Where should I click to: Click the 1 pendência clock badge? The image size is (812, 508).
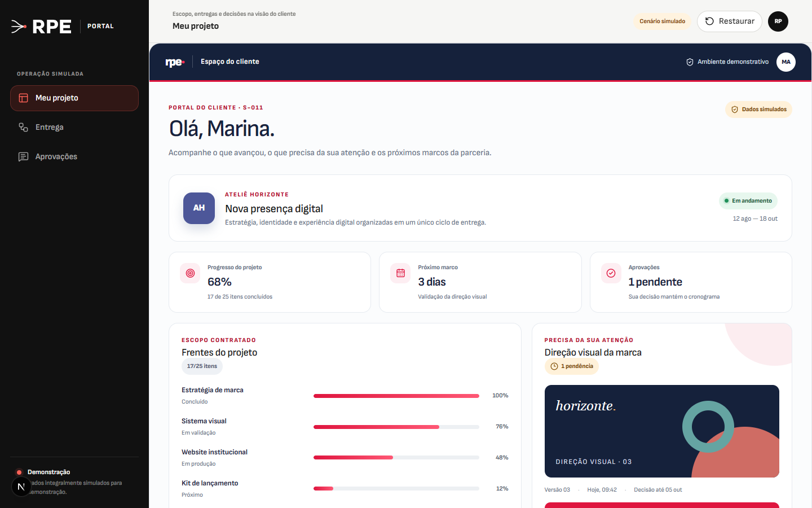571,366
